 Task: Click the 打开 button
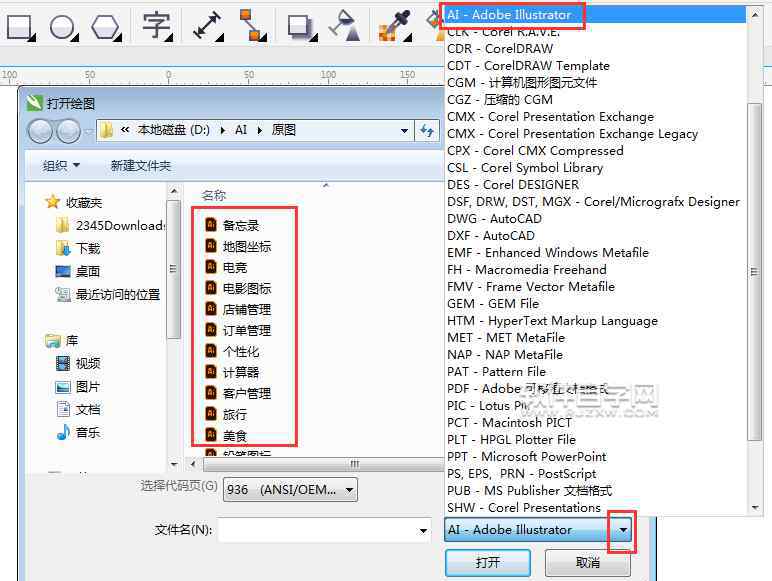488,562
